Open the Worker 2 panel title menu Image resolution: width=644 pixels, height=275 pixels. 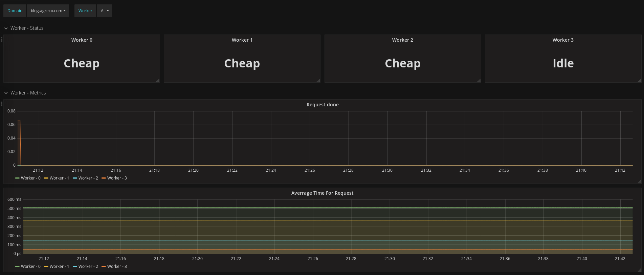tap(403, 40)
